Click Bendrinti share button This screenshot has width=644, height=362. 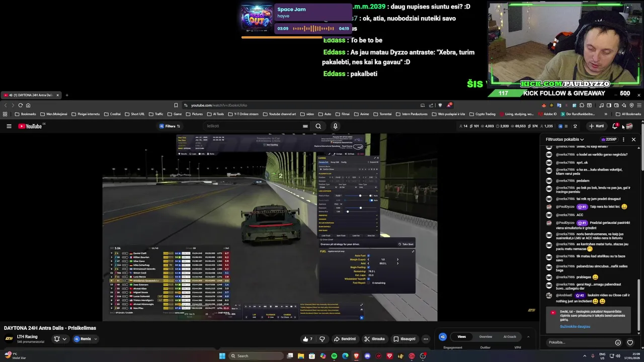tap(345, 339)
